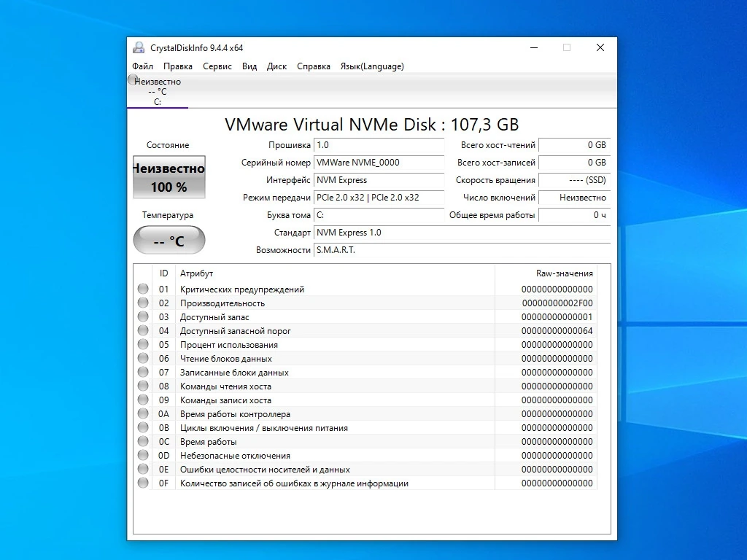Click raw value 00000000000064
747x560 pixels.
[557, 330]
